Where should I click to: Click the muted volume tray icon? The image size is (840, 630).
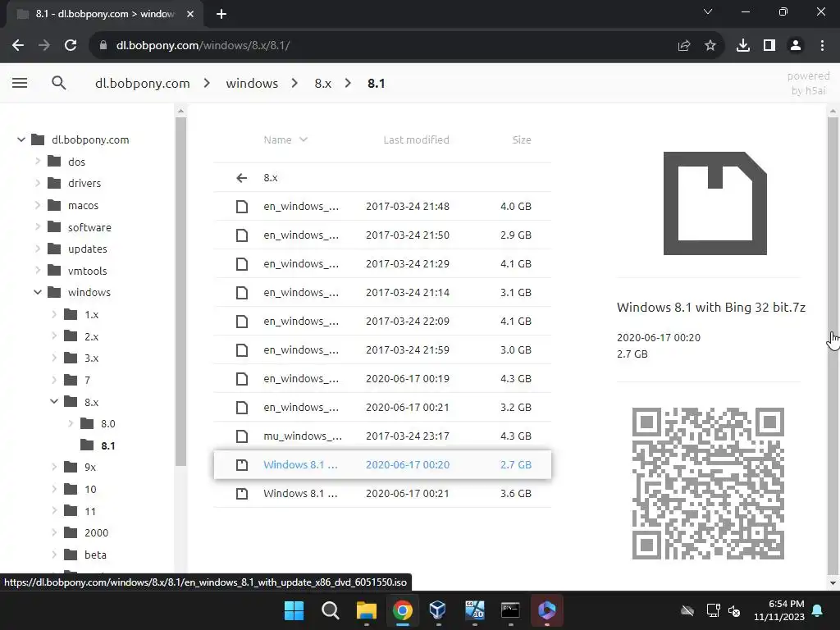pos(734,610)
